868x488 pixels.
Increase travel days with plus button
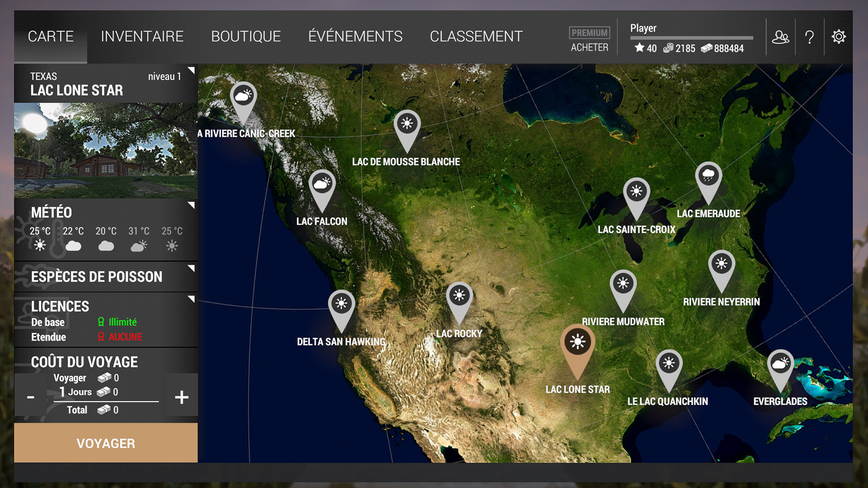point(182,397)
